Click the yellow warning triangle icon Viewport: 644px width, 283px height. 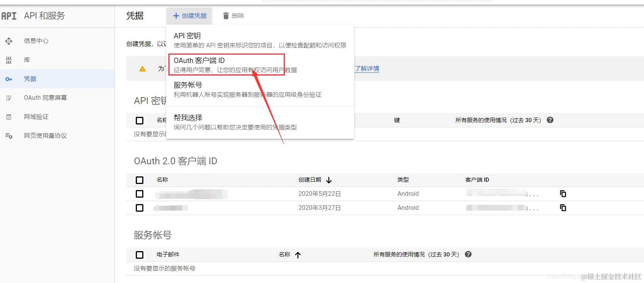143,69
